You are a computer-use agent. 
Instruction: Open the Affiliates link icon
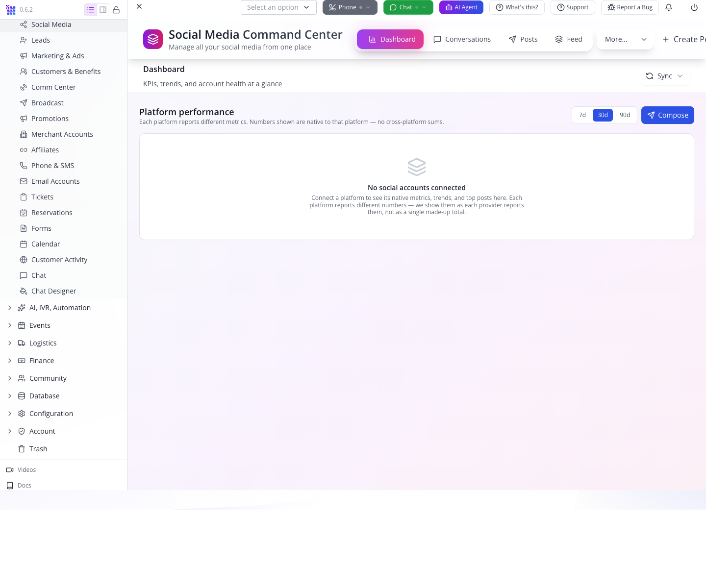tap(24, 150)
